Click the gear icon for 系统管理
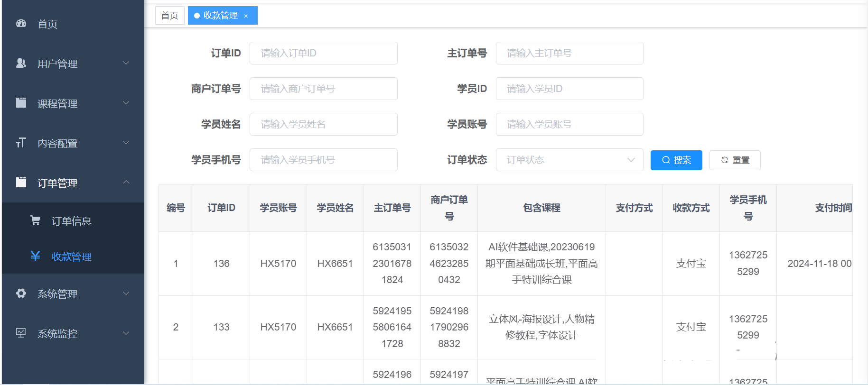This screenshot has height=385, width=868. 21,293
